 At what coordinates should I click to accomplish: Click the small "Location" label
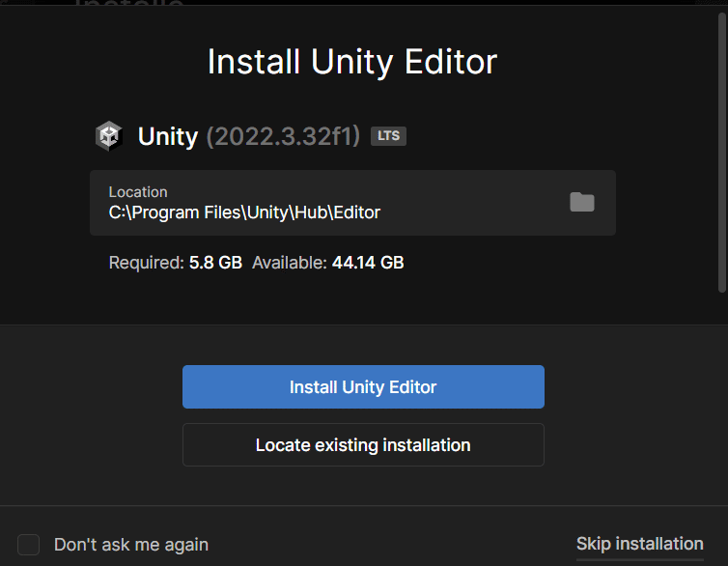[138, 192]
